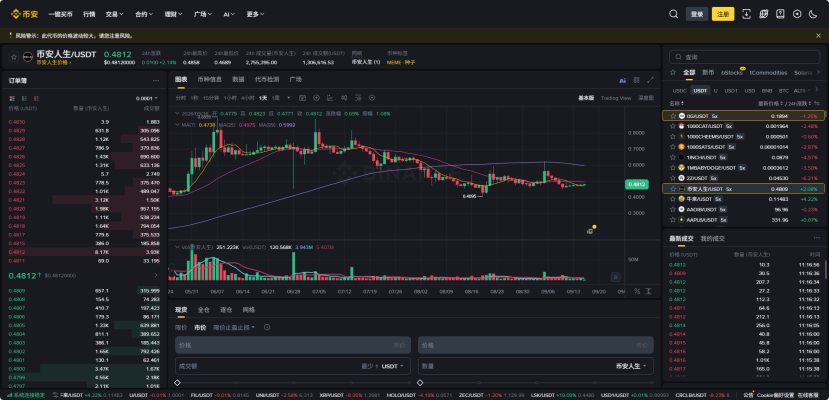Image resolution: width=829 pixels, height=400 pixels.
Task: Open the 更多 top menu dropdown
Action: pyautogui.click(x=255, y=14)
